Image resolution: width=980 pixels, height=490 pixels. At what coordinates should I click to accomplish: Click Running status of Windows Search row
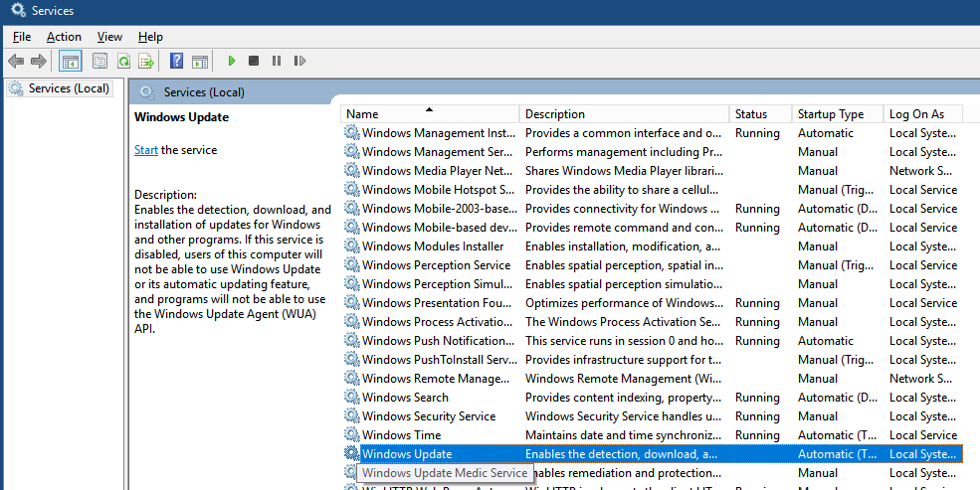pyautogui.click(x=757, y=397)
